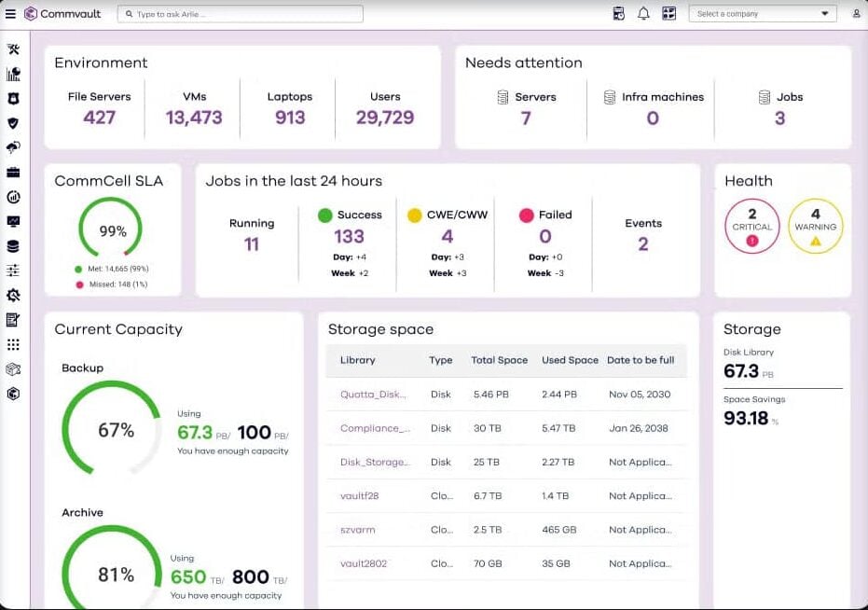
Task: Open the grid of dots sidebar icon
Action: click(13, 344)
